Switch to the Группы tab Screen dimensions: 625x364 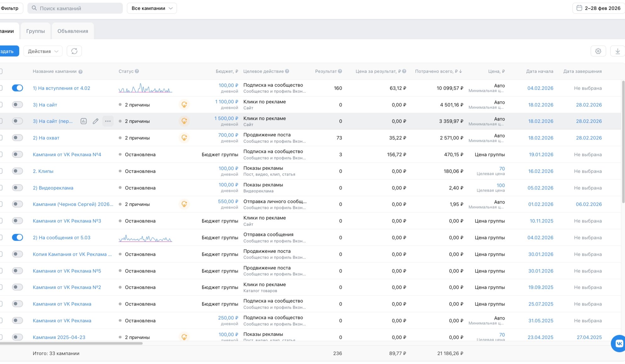[x=36, y=31]
